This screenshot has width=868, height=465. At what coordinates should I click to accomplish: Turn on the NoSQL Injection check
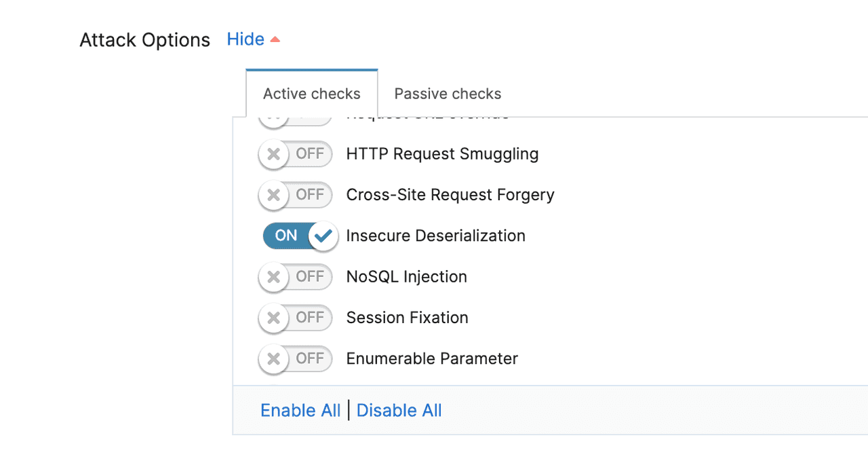pos(295,277)
